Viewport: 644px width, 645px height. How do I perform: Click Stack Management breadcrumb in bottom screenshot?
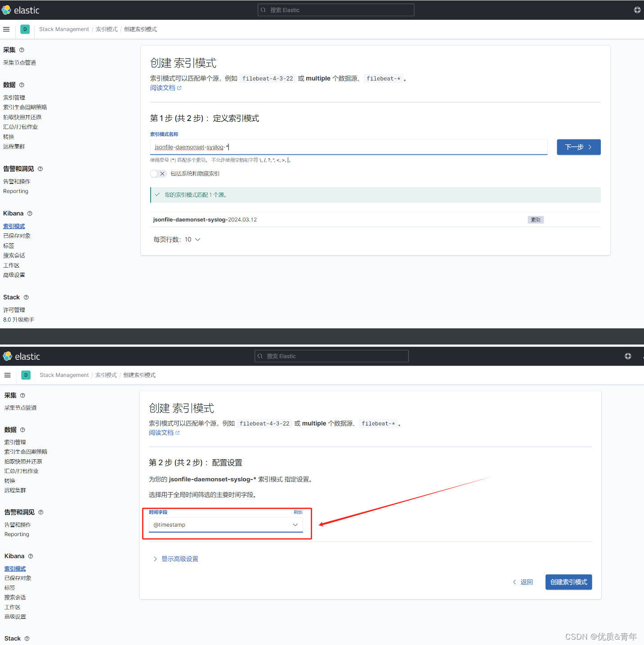coord(64,375)
